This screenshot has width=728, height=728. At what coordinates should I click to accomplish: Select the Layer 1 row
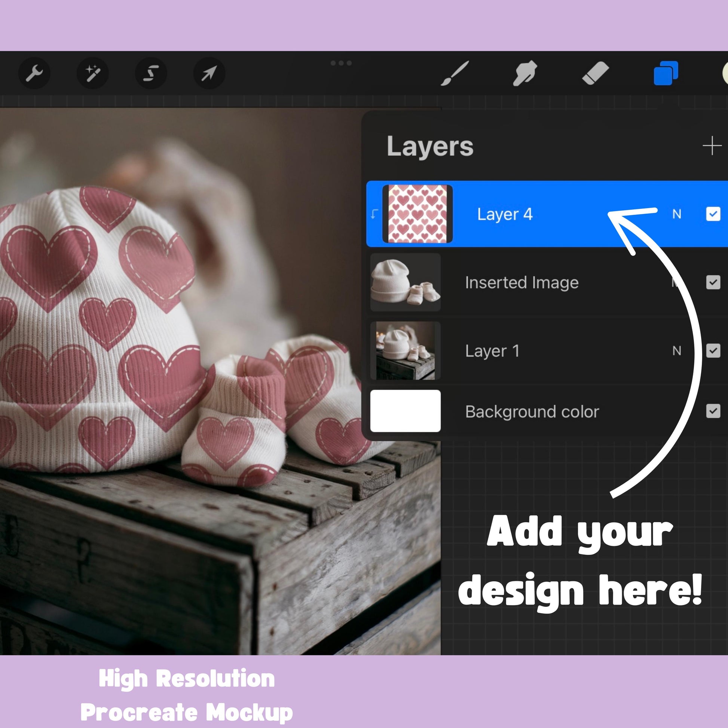[492, 351]
